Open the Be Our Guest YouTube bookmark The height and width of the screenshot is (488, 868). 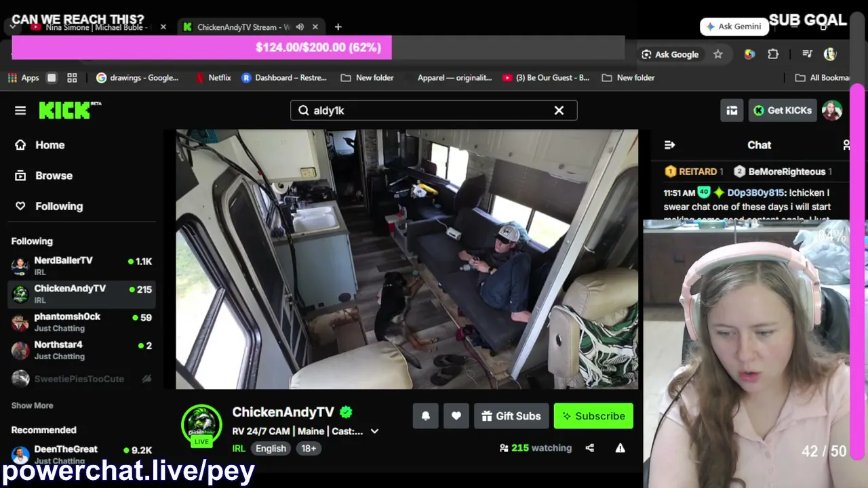tap(546, 78)
